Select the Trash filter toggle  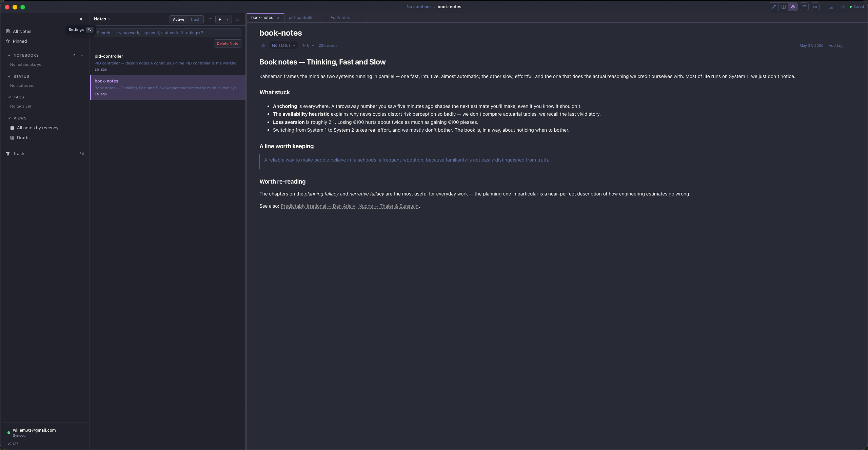pyautogui.click(x=195, y=20)
